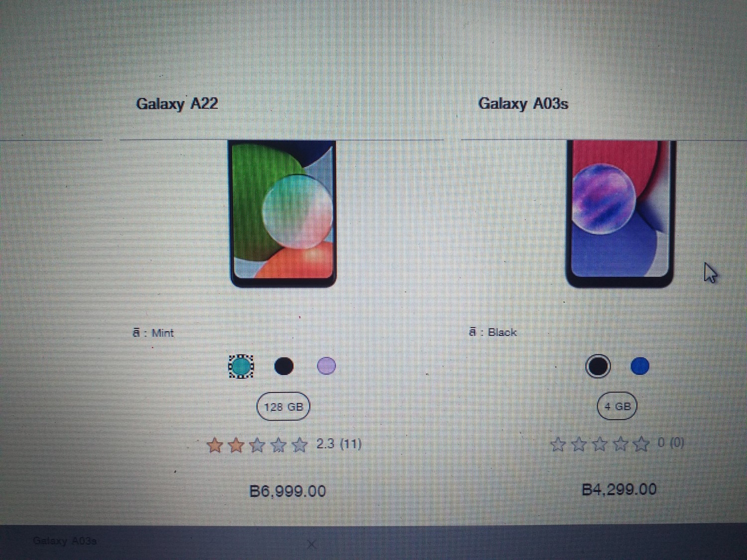The width and height of the screenshot is (747, 560).
Task: Open the Galaxy A03s product image
Action: (621, 214)
